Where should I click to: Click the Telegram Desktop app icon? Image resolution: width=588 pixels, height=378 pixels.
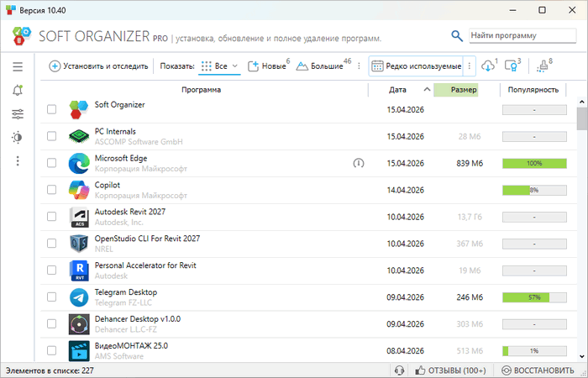point(78,297)
